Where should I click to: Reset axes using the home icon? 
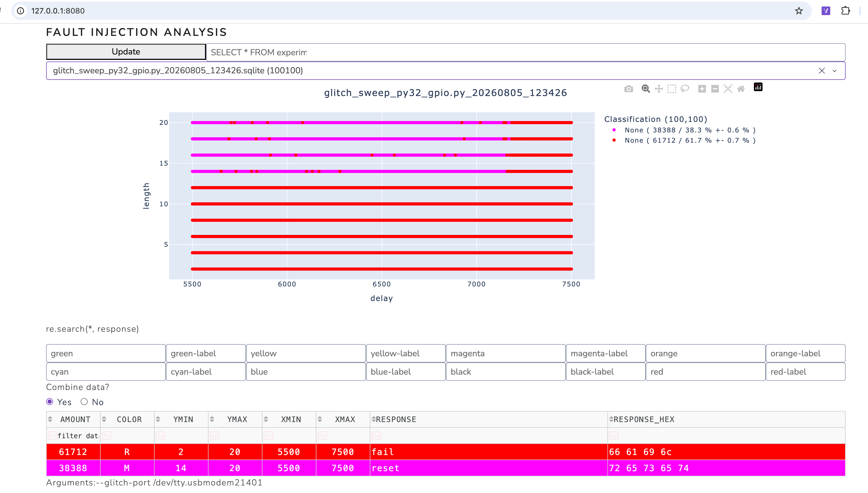[x=741, y=89]
